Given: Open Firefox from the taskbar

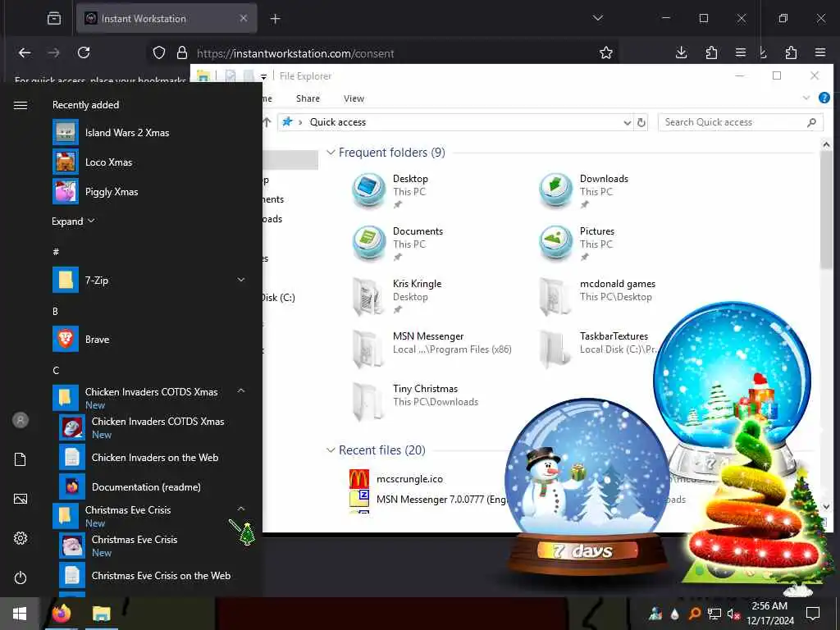Looking at the screenshot, I should click(61, 614).
